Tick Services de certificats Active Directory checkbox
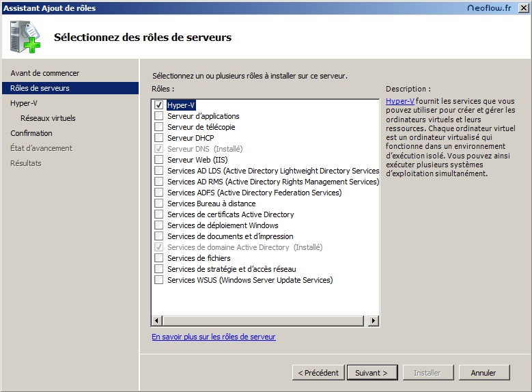Viewport: 532px width, 392px height. coord(158,214)
